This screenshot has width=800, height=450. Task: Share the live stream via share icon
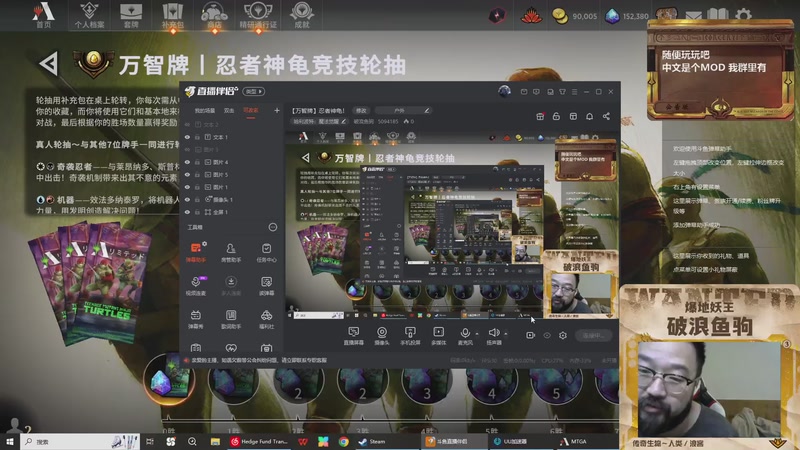(x=606, y=116)
